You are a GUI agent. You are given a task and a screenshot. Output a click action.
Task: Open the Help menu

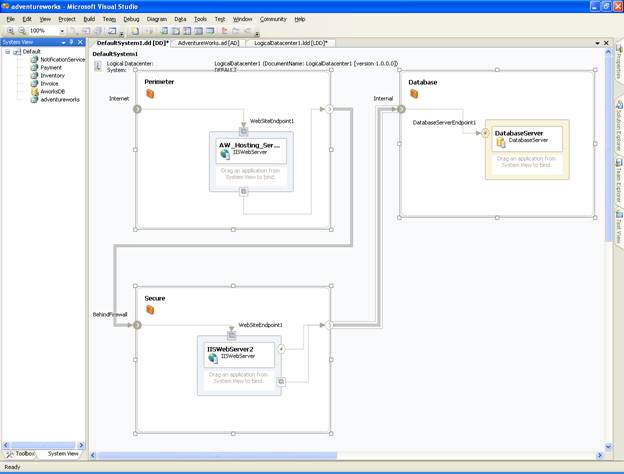[300, 19]
